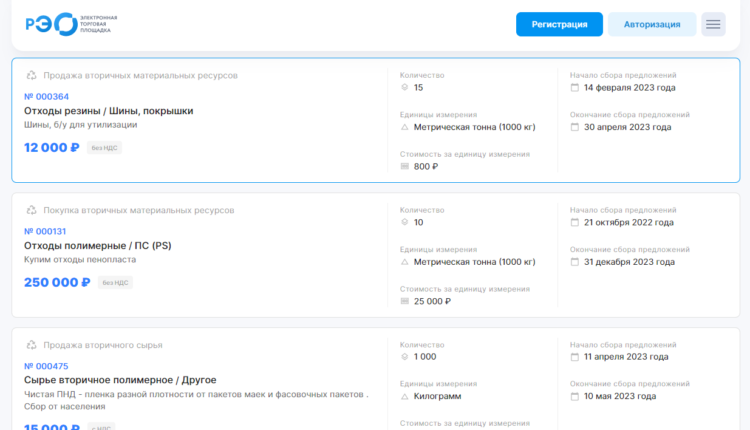Open the hamburger menu

tap(713, 24)
